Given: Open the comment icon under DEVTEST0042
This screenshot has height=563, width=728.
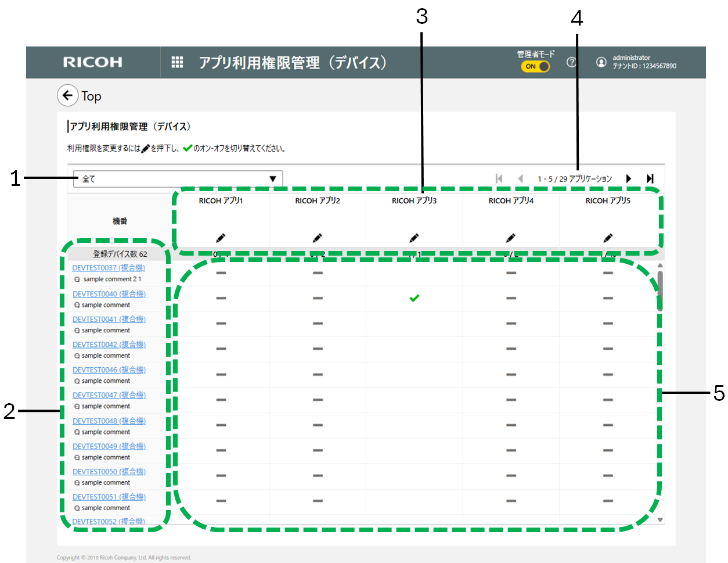Looking at the screenshot, I should point(77,356).
